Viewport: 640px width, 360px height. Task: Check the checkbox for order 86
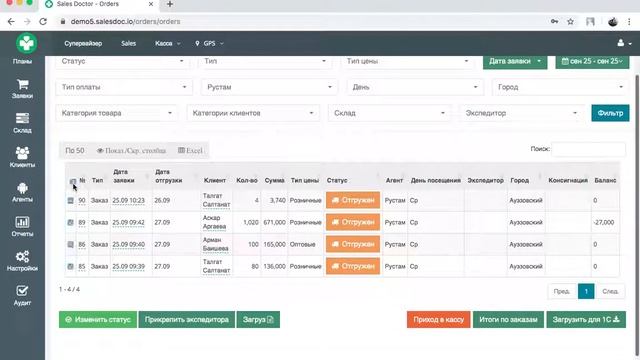coord(71,244)
